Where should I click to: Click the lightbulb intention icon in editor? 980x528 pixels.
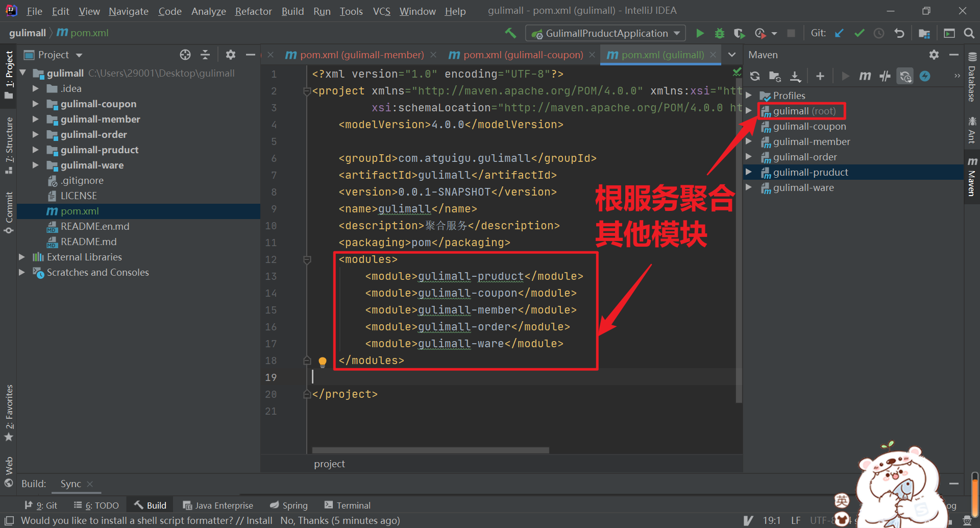(323, 362)
